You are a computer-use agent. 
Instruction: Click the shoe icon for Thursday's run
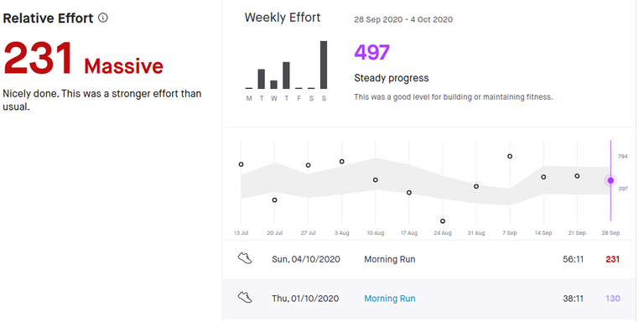(x=245, y=298)
